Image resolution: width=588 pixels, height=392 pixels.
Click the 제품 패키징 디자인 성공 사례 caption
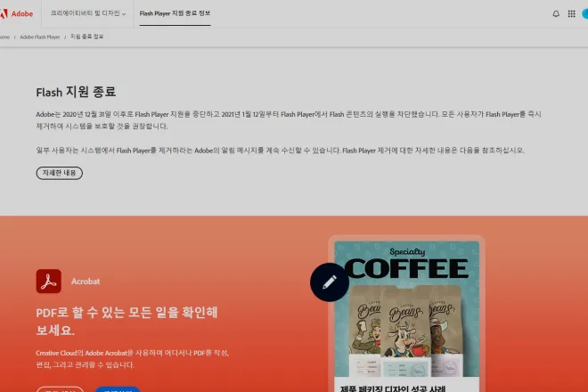[x=393, y=388]
